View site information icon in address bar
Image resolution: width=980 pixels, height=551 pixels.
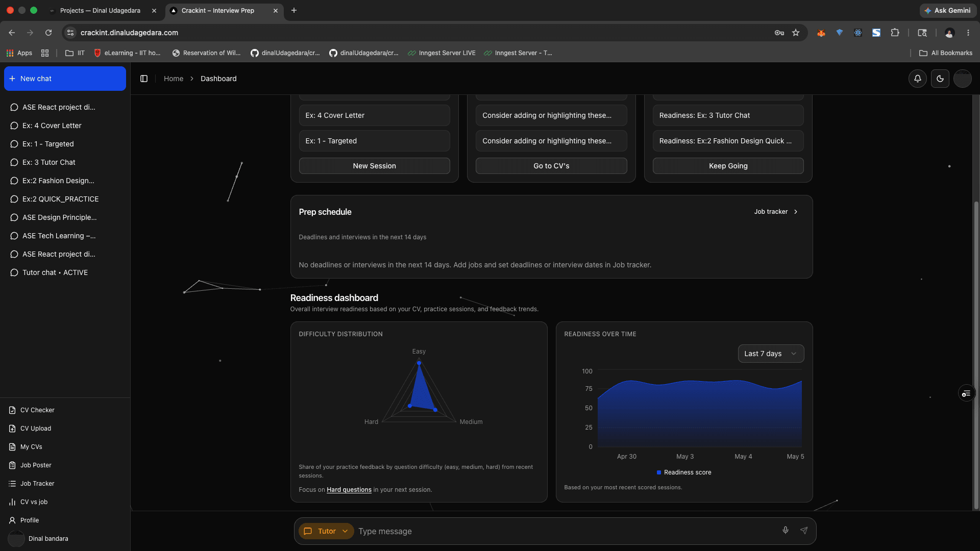(70, 33)
